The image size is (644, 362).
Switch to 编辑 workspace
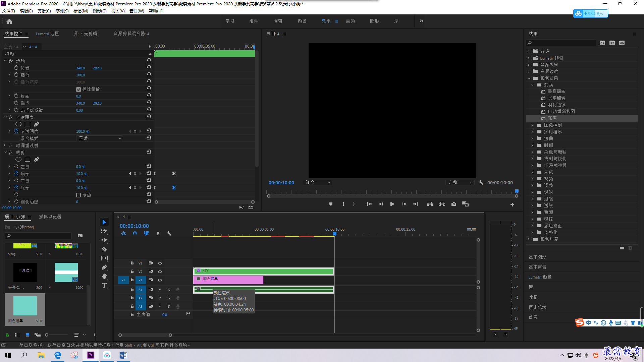[x=278, y=21]
